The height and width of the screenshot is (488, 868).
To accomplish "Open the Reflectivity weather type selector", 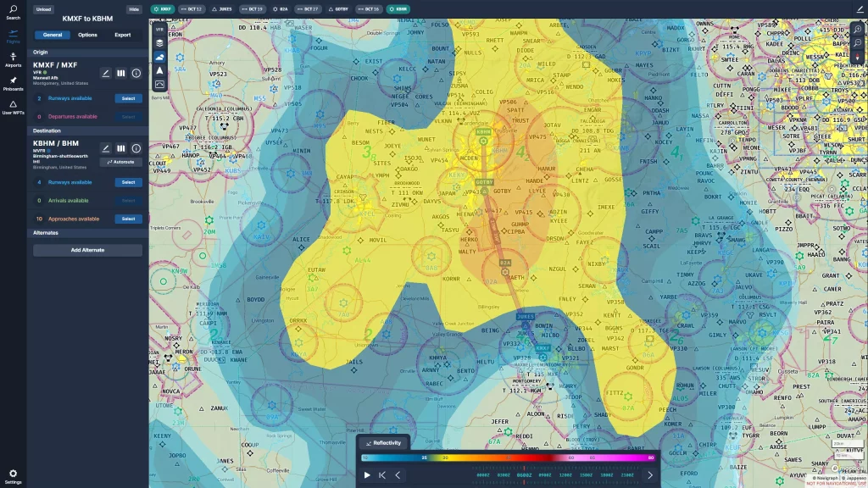I will pos(383,442).
